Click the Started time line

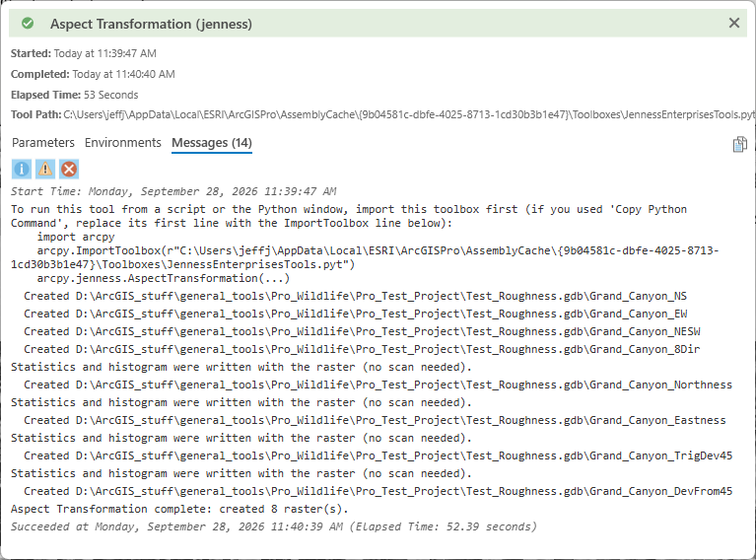tap(84, 53)
